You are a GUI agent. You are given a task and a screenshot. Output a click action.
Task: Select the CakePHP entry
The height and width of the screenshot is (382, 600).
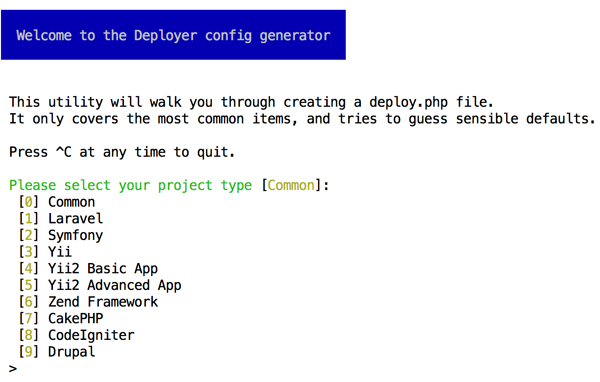point(75,318)
